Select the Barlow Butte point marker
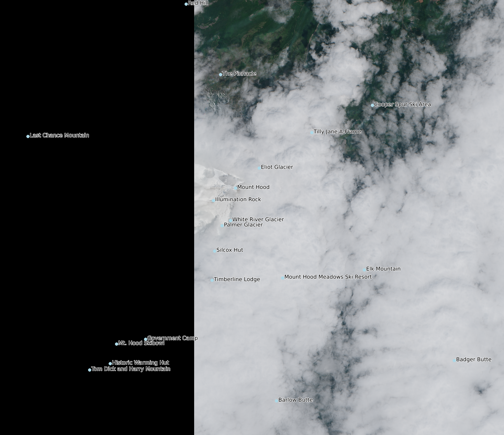Screen dimensions: 504x435 [277, 401]
